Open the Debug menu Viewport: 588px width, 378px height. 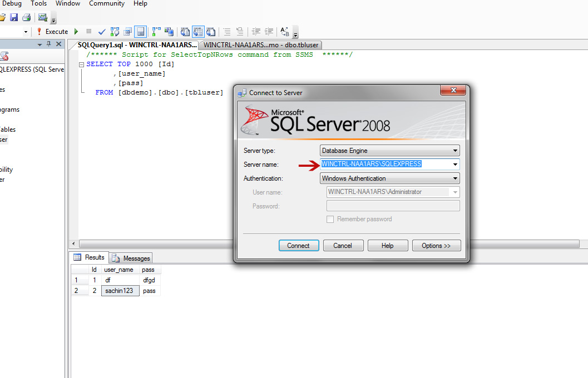tap(12, 4)
